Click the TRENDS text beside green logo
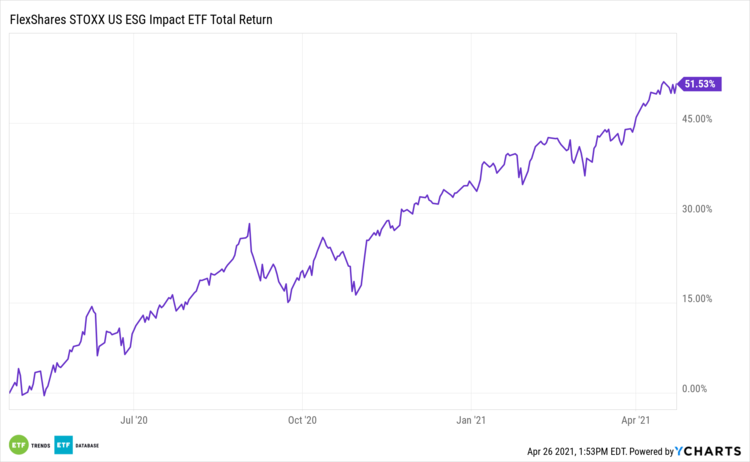Screen dimensions: 750x462 click(x=38, y=444)
